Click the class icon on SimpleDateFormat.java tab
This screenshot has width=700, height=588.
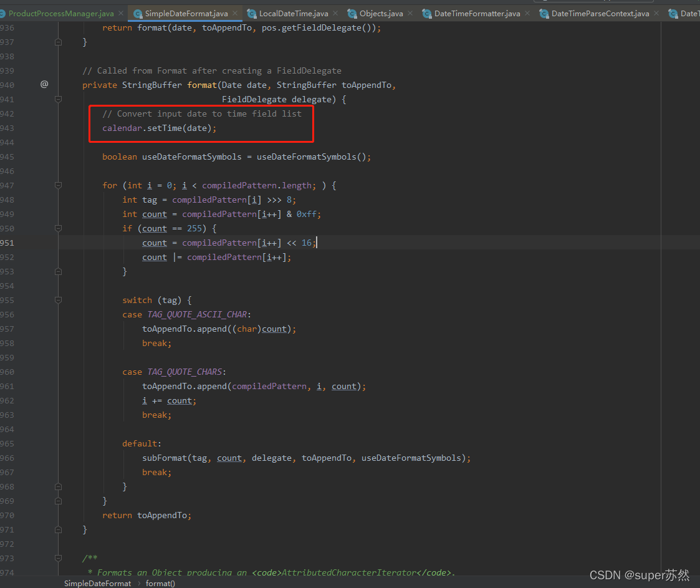(138, 14)
